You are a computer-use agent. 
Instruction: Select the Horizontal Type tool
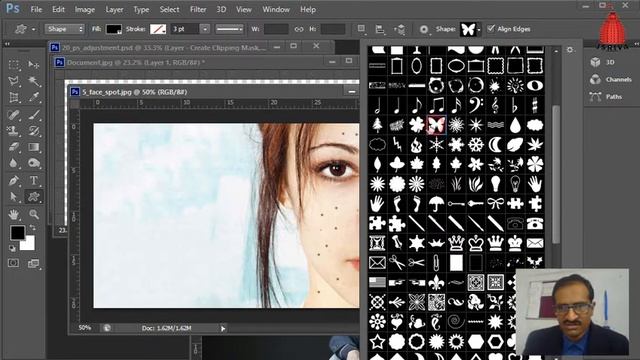coord(33,180)
